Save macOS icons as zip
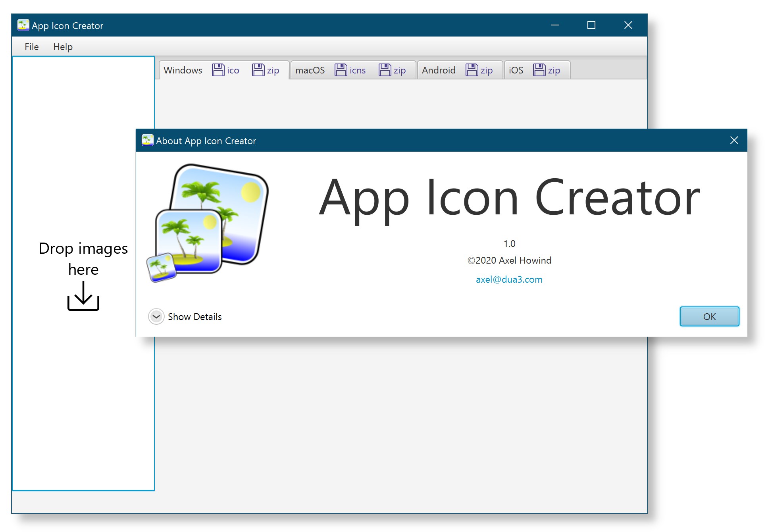770x532 pixels. tap(392, 70)
